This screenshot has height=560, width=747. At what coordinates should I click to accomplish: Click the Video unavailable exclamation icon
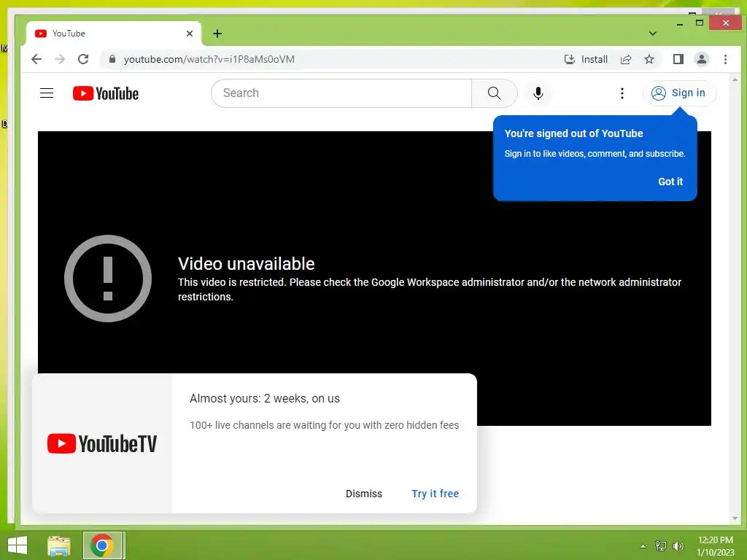click(x=108, y=279)
